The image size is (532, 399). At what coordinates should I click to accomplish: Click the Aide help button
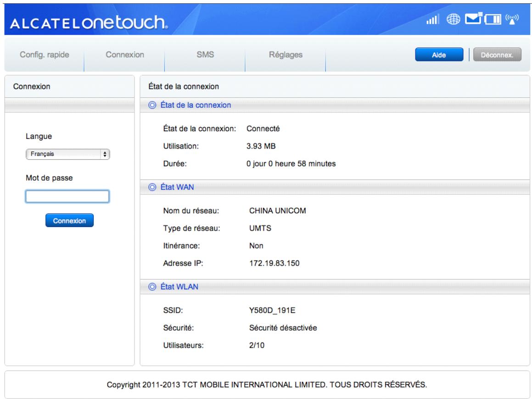tap(439, 55)
